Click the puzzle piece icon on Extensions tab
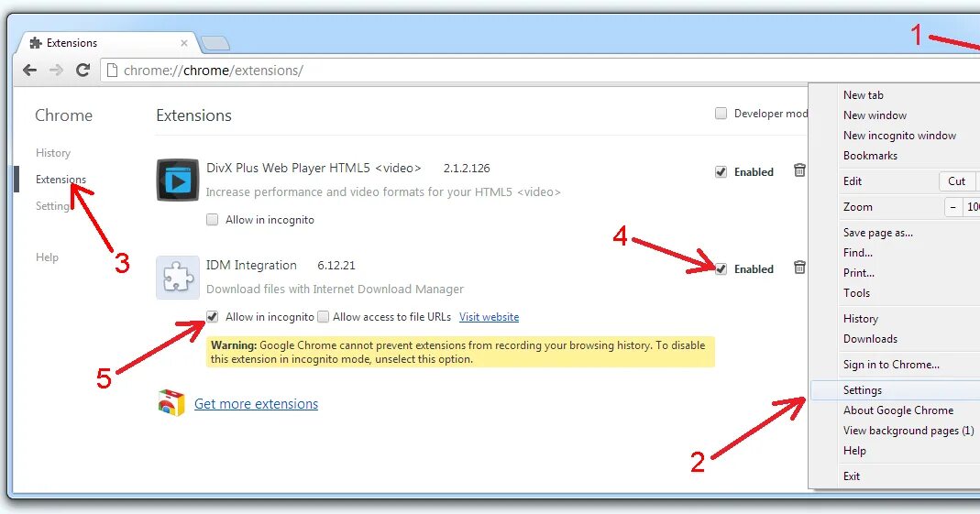 pyautogui.click(x=36, y=42)
